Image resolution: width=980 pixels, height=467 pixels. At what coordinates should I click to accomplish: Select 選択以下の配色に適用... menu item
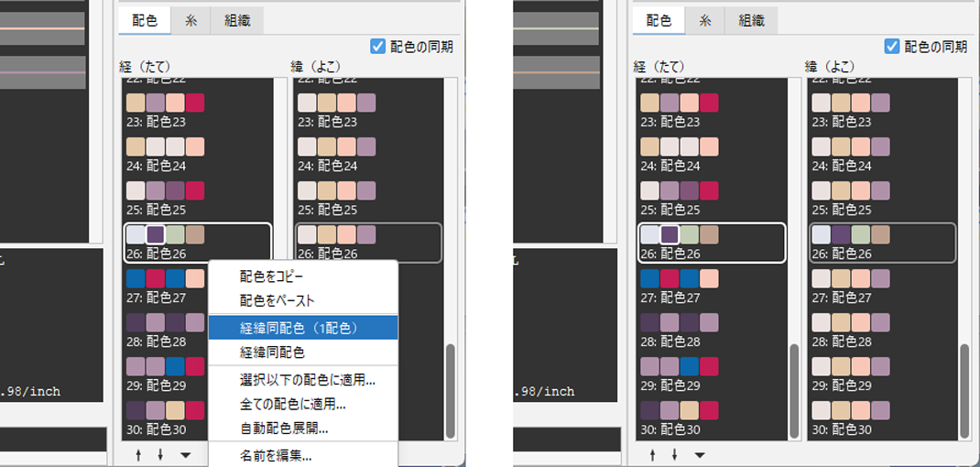[x=307, y=379]
